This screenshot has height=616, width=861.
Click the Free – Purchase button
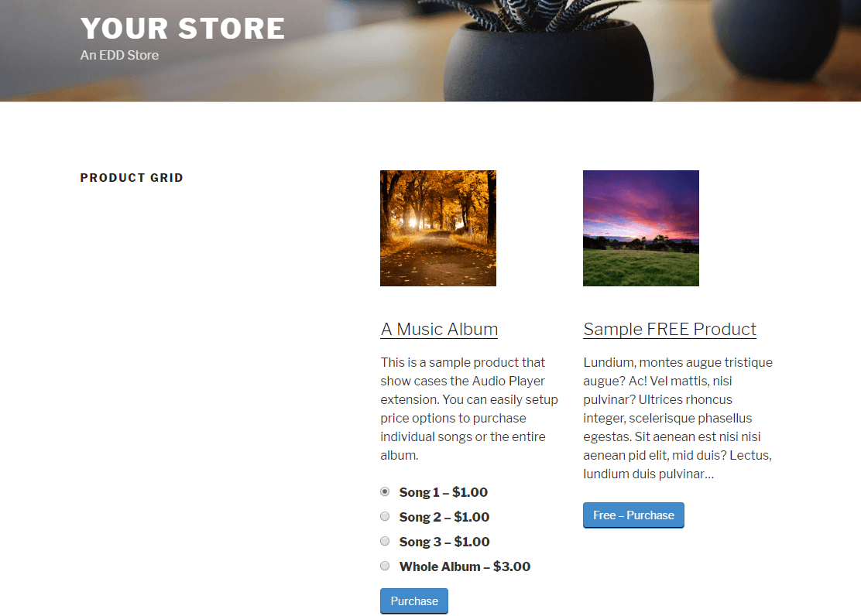click(633, 515)
